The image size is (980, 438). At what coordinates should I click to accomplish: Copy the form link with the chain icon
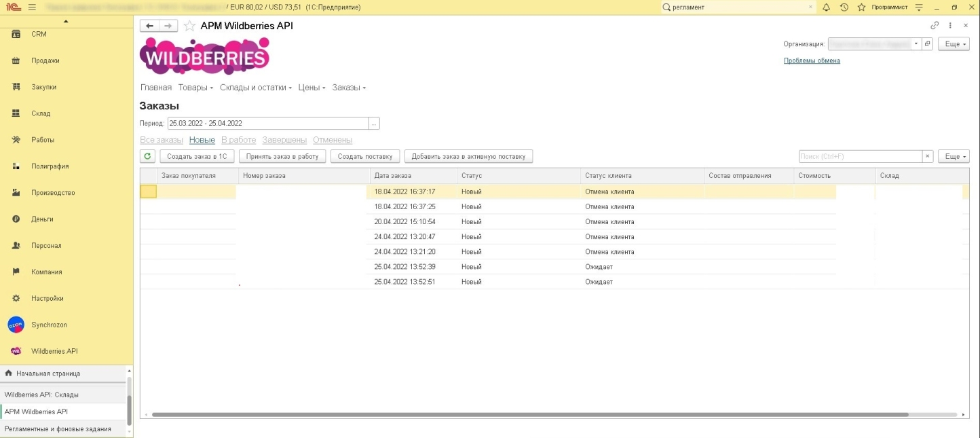935,25
